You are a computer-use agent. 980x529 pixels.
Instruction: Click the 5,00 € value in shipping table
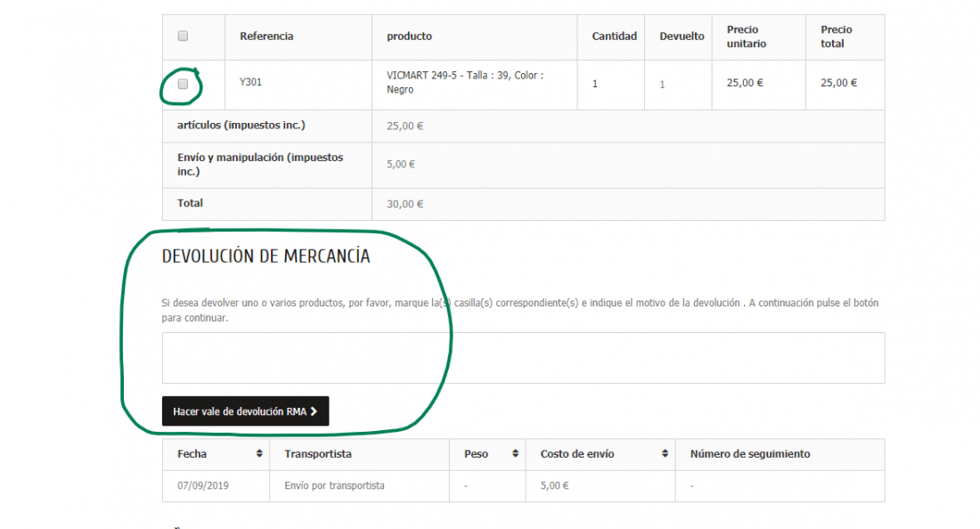[x=554, y=485]
